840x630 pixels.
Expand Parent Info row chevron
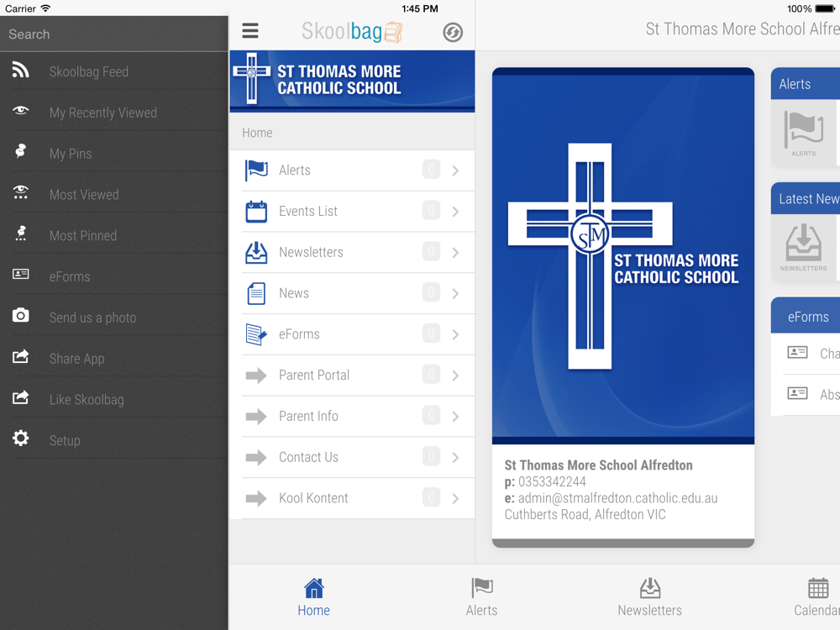tap(455, 417)
